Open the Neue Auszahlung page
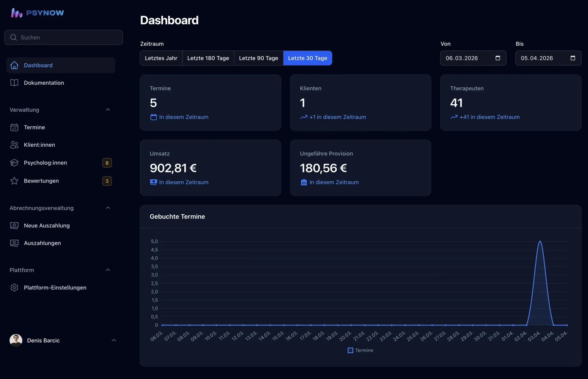Screen dimensions: 588x379 pos(47,225)
